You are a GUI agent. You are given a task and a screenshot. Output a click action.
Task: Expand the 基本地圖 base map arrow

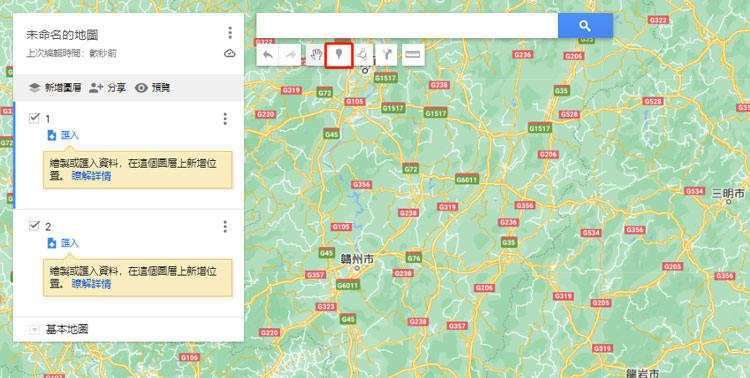[34, 330]
